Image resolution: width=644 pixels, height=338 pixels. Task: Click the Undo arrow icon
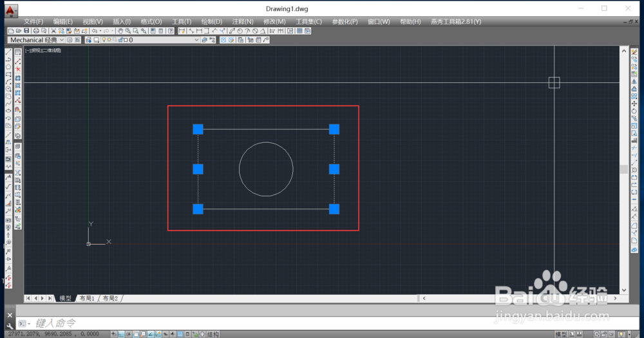[95, 31]
